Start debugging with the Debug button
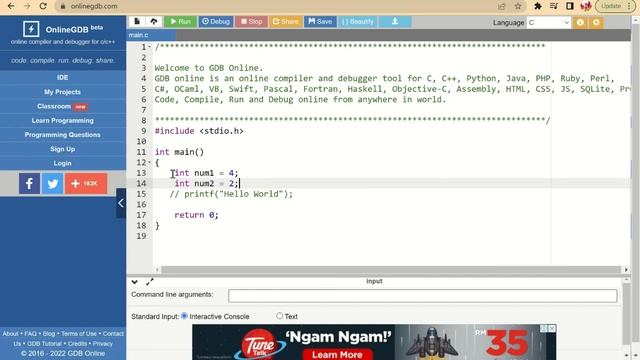This screenshot has height=360, width=640. click(216, 21)
